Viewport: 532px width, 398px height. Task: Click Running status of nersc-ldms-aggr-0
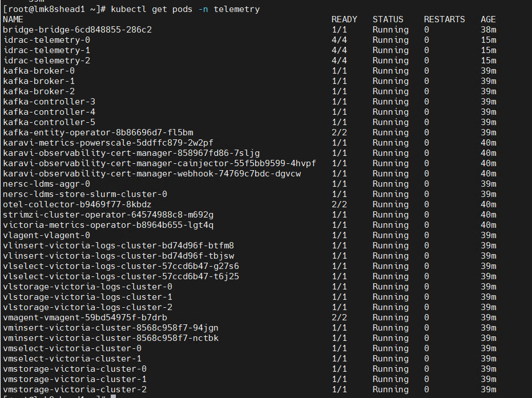[390, 184]
